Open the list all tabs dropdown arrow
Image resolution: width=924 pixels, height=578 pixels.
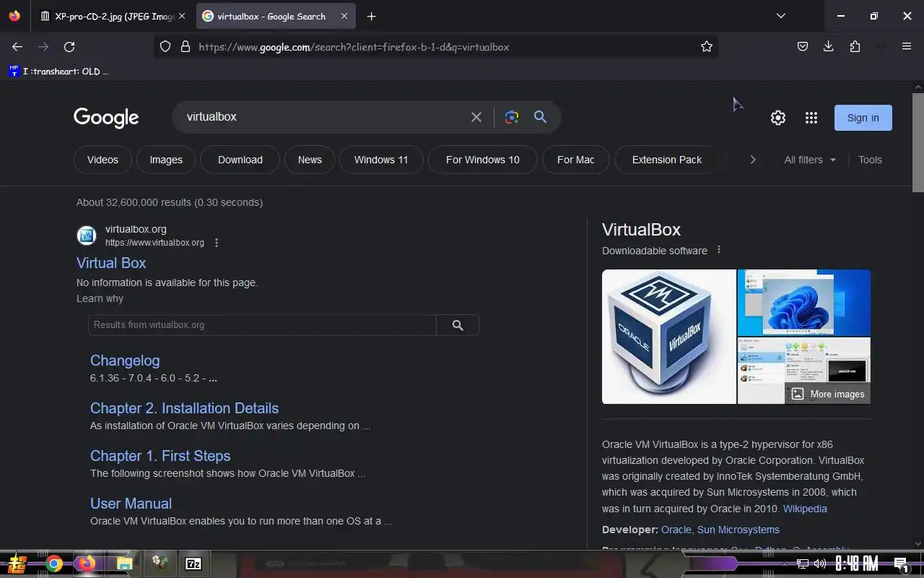[x=780, y=16]
